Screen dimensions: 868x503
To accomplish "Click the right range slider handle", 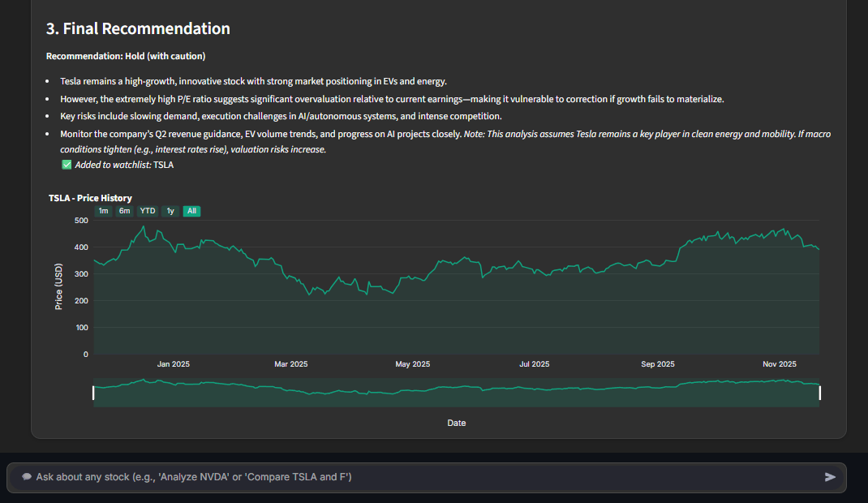I will click(x=819, y=393).
